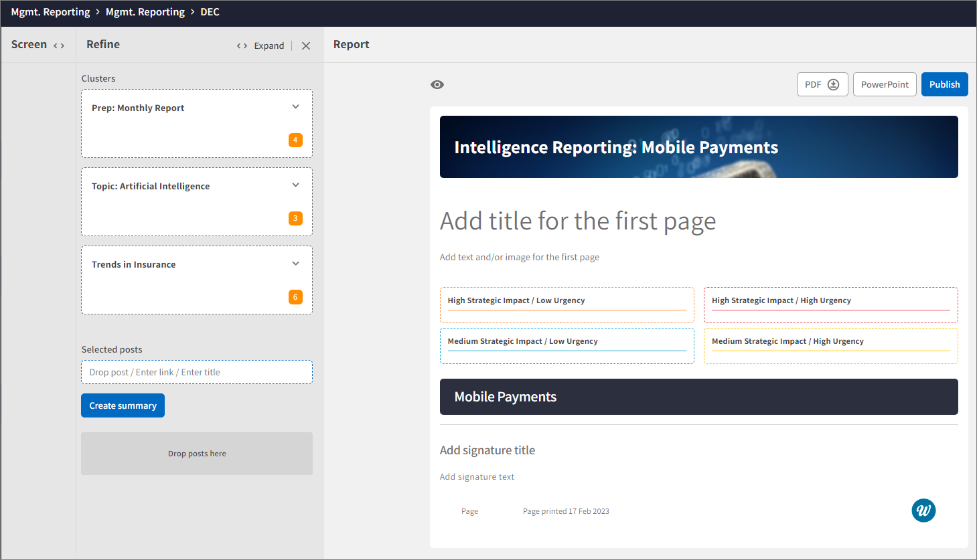
Task: Click the Create summary button
Action: 123,405
